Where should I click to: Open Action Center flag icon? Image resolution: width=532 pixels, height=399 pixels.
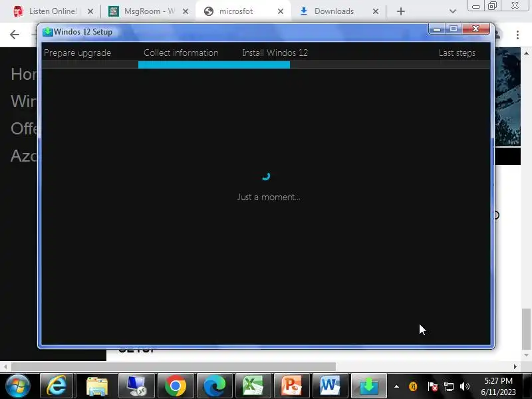pyautogui.click(x=432, y=386)
